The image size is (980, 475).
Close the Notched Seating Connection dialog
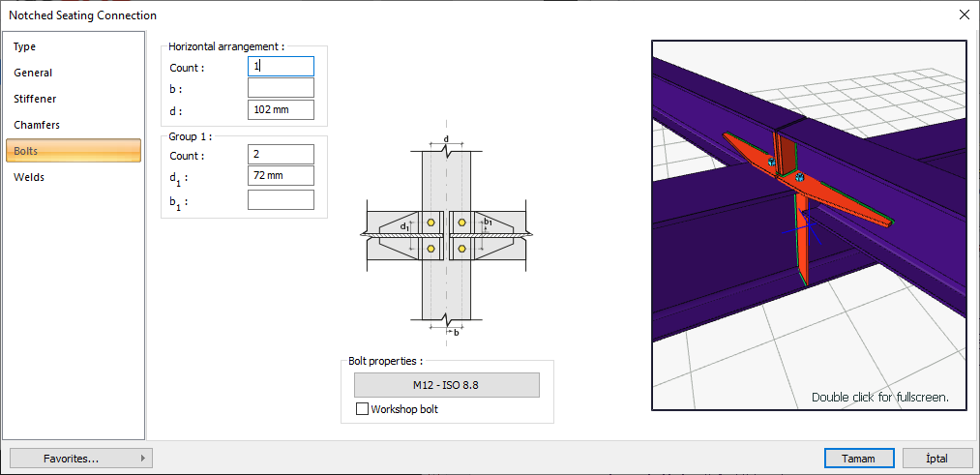(964, 15)
